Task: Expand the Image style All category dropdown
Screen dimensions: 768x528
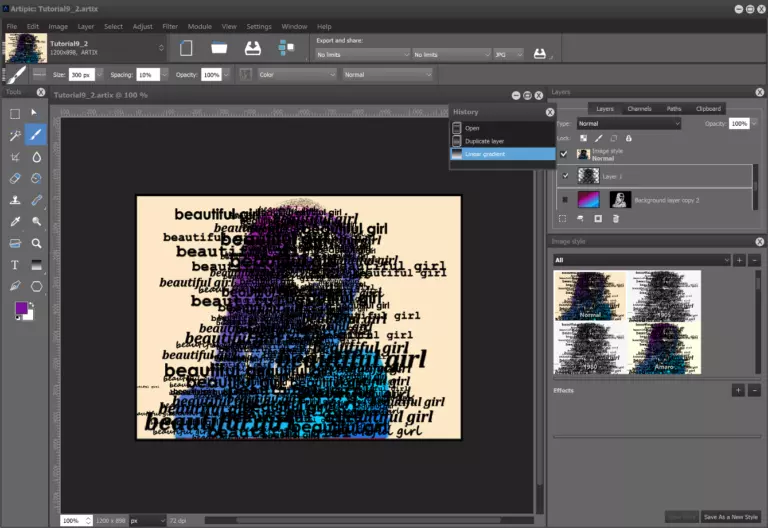Action: (x=641, y=260)
